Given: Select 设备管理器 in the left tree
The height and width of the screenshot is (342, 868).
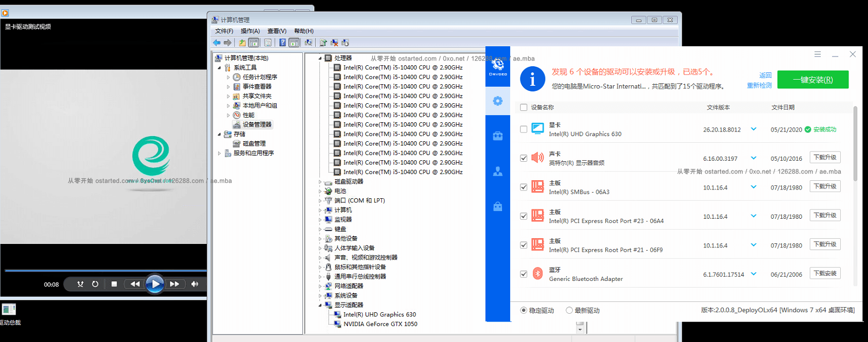Looking at the screenshot, I should (x=257, y=124).
